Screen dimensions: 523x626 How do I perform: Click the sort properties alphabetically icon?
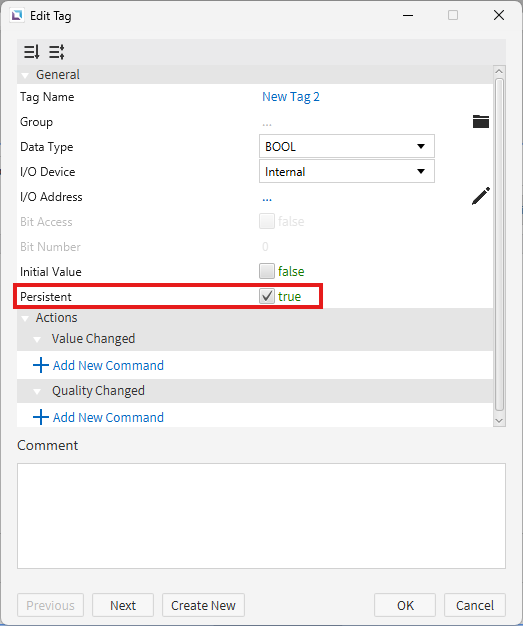32,52
